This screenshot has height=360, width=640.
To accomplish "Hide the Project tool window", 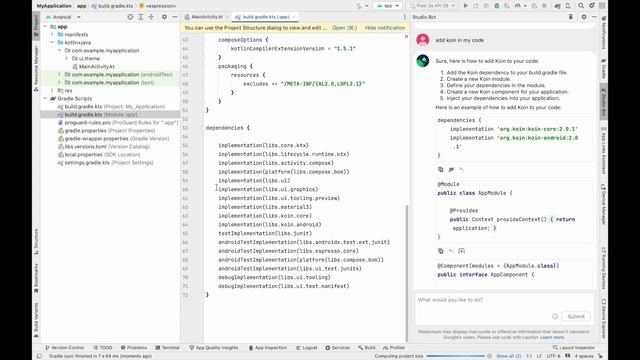I will [x=175, y=17].
